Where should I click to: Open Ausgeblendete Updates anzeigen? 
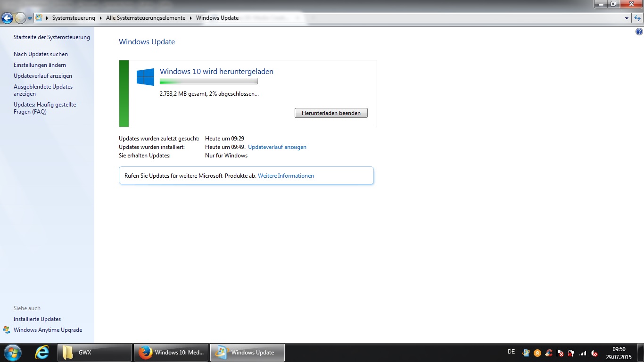coord(43,90)
